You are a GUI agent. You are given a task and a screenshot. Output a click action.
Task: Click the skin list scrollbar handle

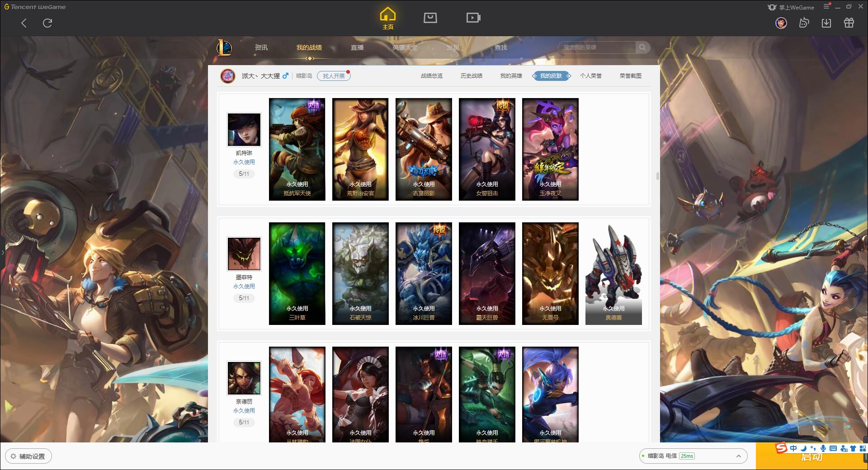point(657,176)
